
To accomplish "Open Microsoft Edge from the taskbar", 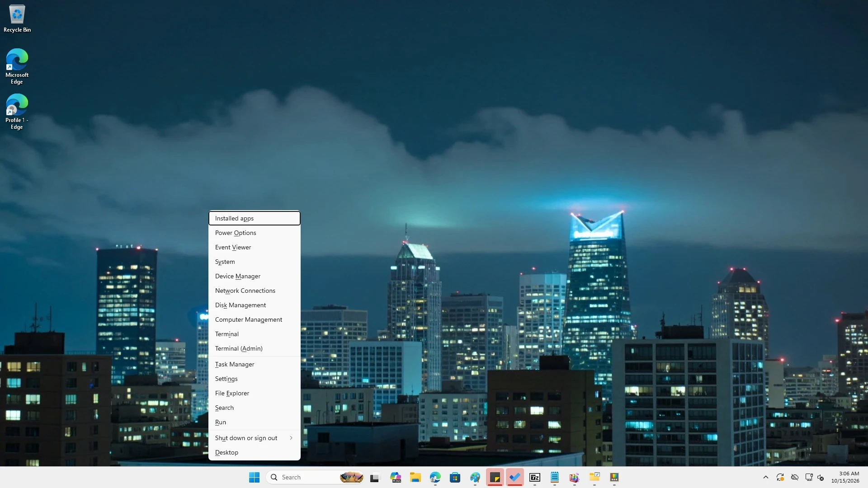I will (435, 477).
